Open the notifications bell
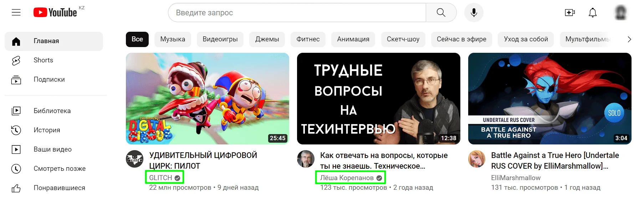 [x=593, y=12]
